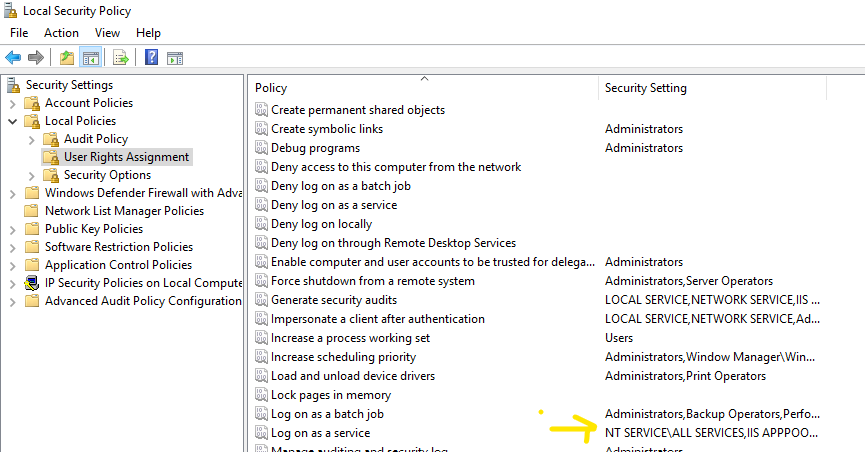Toggle the Show/Hide Console Tree icon
Image resolution: width=865 pixels, height=452 pixels.
[x=91, y=57]
